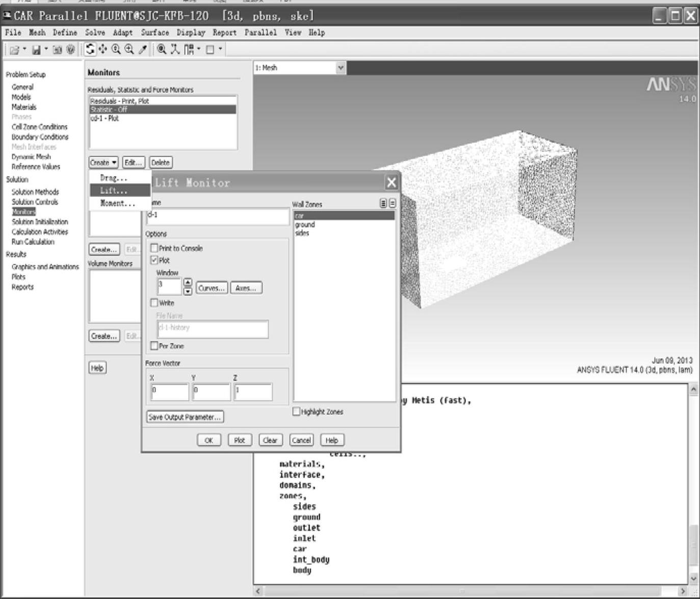Click Cancel in Lift Monitor dialog
This screenshot has width=700, height=599.
click(301, 440)
